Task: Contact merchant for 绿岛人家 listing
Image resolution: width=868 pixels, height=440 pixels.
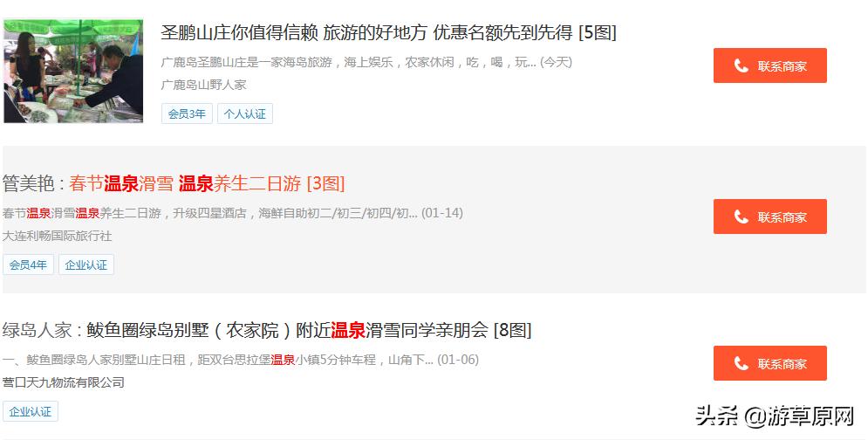Action: click(770, 363)
